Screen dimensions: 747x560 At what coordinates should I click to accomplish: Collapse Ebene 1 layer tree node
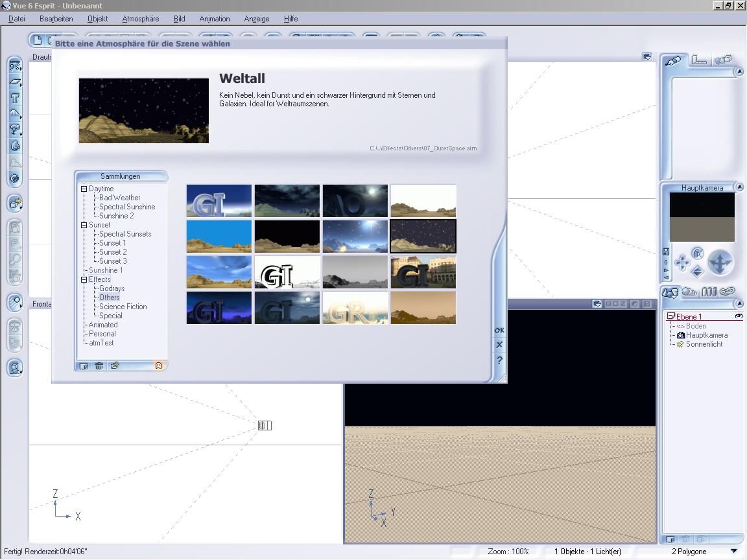(670, 316)
